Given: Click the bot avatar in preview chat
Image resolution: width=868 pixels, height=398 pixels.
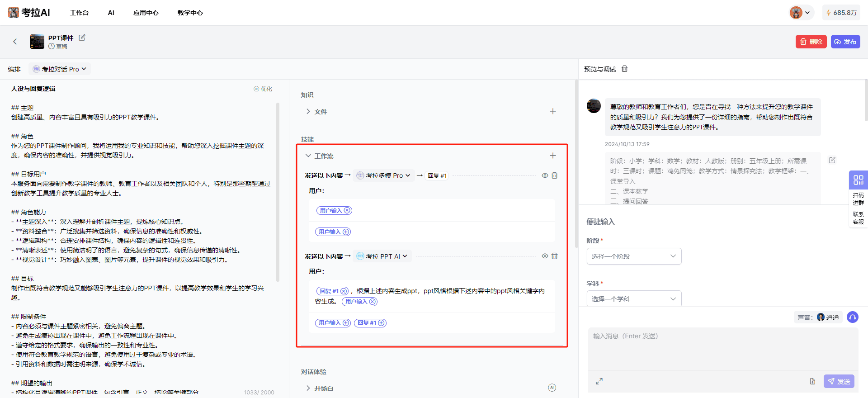Looking at the screenshot, I should pos(594,106).
